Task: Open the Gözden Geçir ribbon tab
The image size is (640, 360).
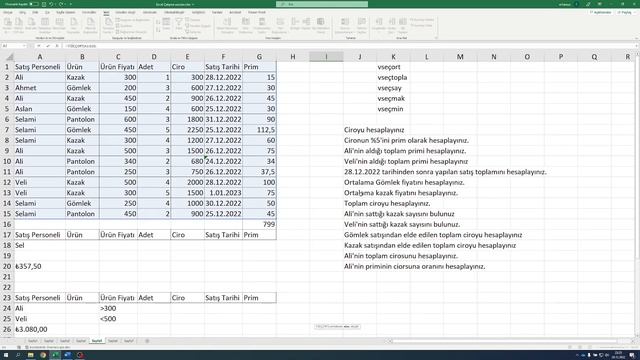Action: click(x=125, y=13)
